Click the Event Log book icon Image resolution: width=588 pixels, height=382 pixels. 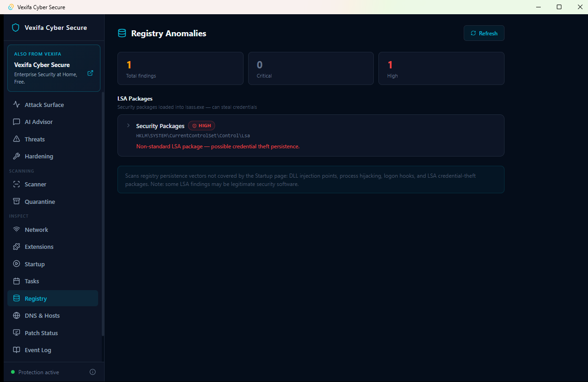(x=17, y=350)
